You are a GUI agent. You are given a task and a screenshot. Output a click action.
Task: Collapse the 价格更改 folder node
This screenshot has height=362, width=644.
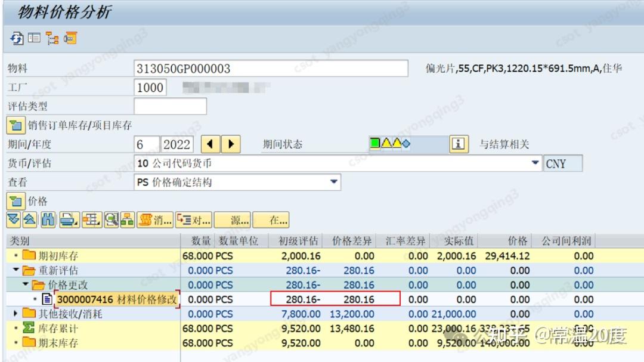click(24, 284)
